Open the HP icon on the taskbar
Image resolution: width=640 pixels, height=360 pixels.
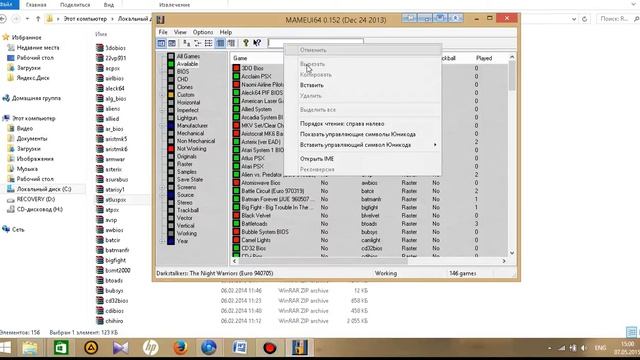coord(151,348)
